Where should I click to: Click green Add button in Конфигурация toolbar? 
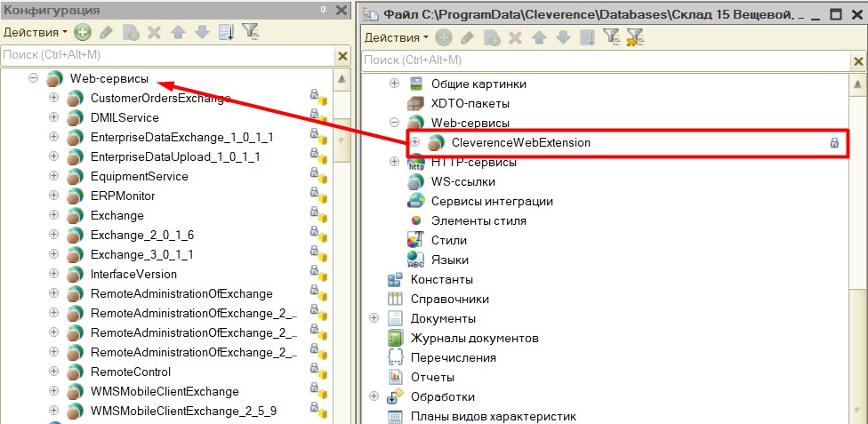(x=83, y=33)
